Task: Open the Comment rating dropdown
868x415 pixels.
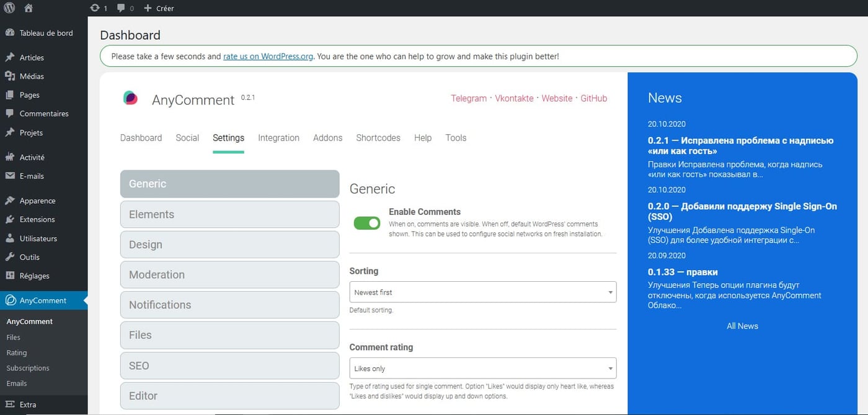Action: (x=482, y=369)
